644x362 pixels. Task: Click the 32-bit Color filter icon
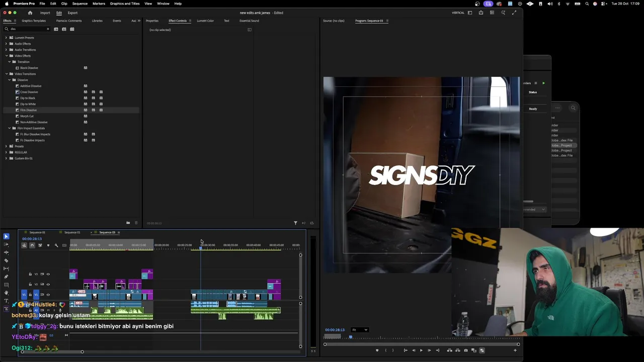pyautogui.click(x=64, y=29)
